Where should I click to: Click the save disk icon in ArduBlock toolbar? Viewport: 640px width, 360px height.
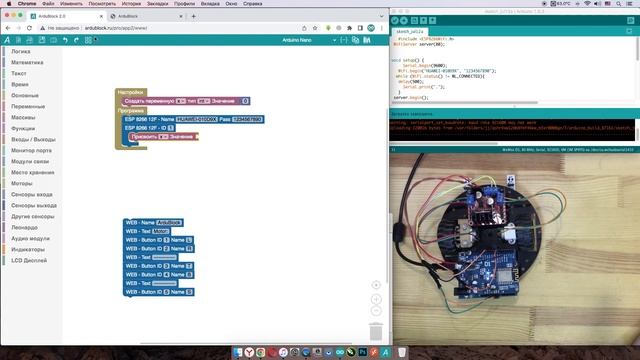click(42, 40)
